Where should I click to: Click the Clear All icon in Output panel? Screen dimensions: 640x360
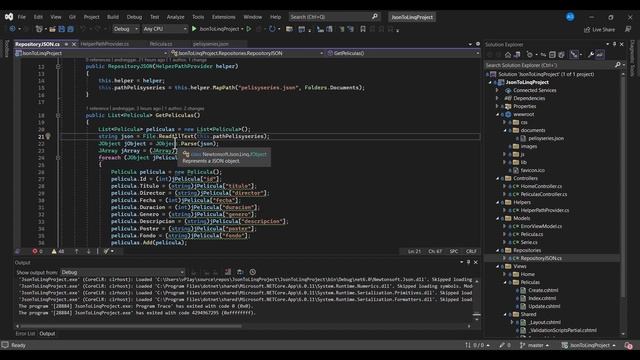pos(228,272)
